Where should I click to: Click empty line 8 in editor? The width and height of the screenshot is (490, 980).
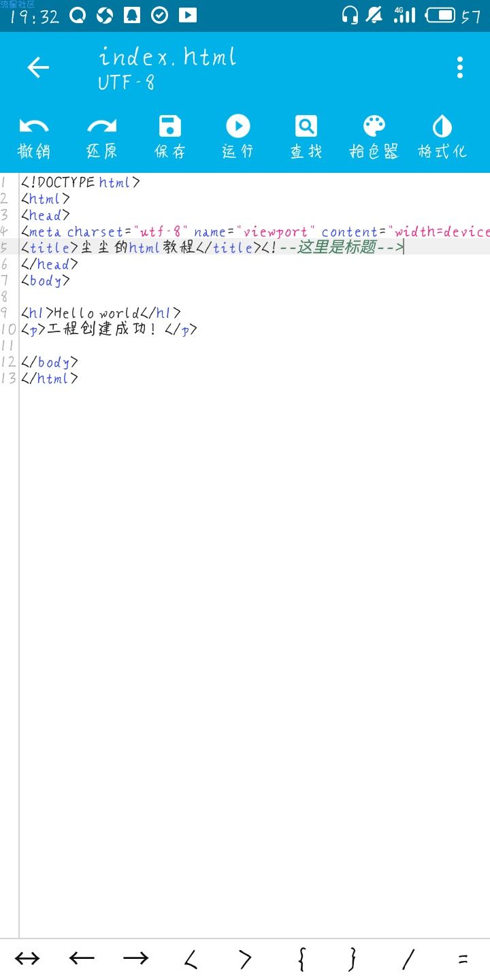coord(255,297)
